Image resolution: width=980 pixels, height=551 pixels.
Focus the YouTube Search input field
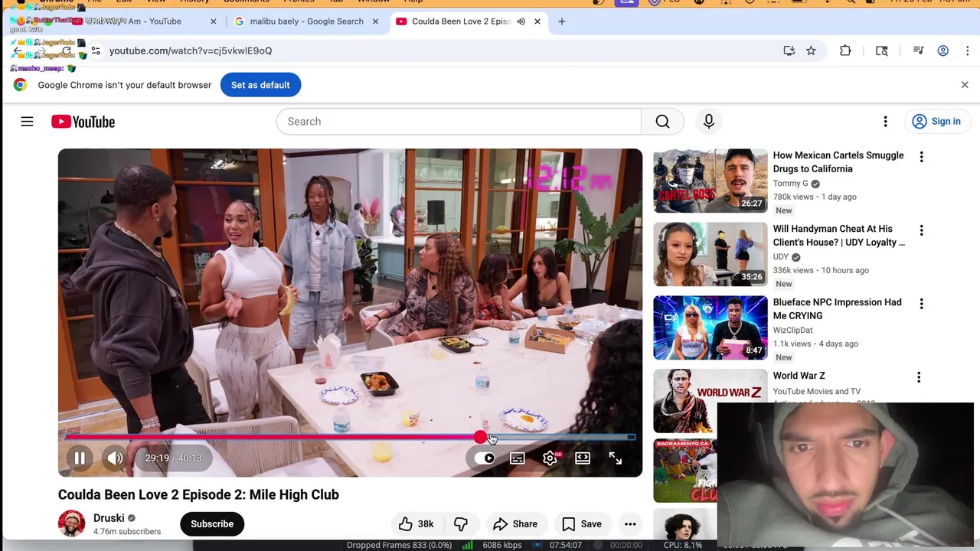click(x=459, y=122)
